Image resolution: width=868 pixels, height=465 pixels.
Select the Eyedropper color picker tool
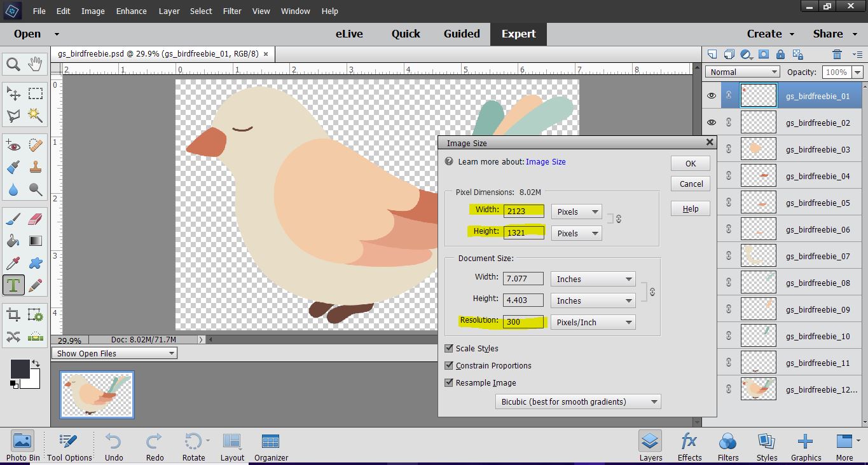(13, 263)
